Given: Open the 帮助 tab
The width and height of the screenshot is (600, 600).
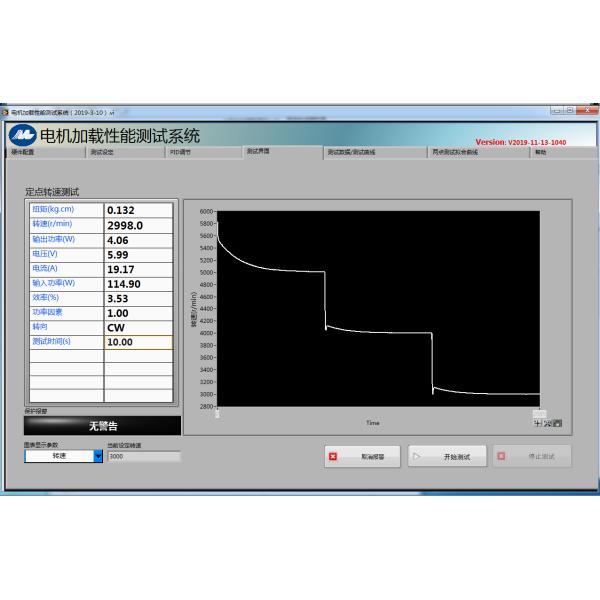Looking at the screenshot, I should (540, 153).
